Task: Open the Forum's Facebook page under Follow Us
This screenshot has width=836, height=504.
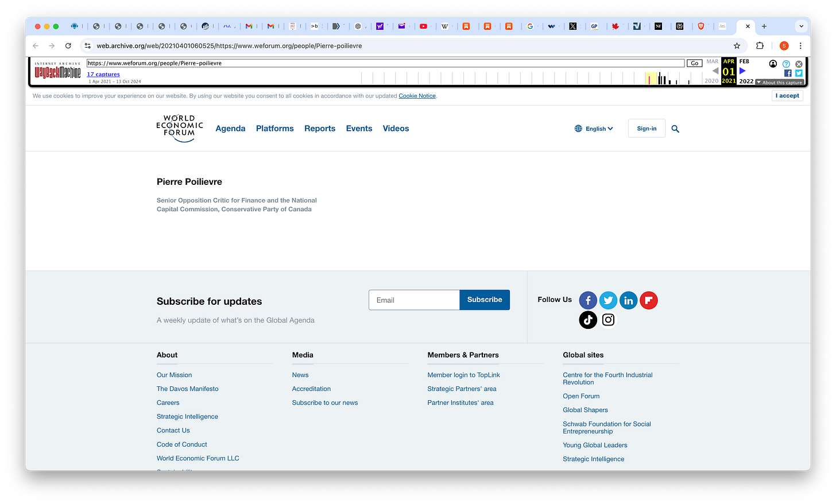Action: click(588, 300)
